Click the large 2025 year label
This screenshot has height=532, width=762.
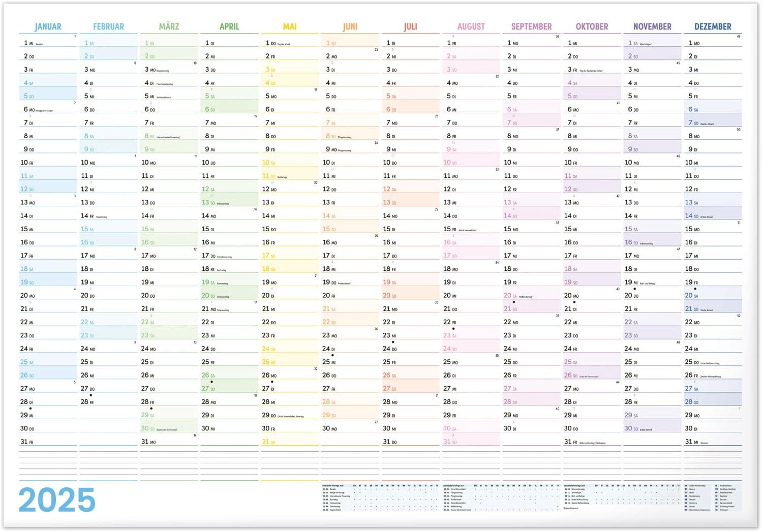tap(57, 500)
